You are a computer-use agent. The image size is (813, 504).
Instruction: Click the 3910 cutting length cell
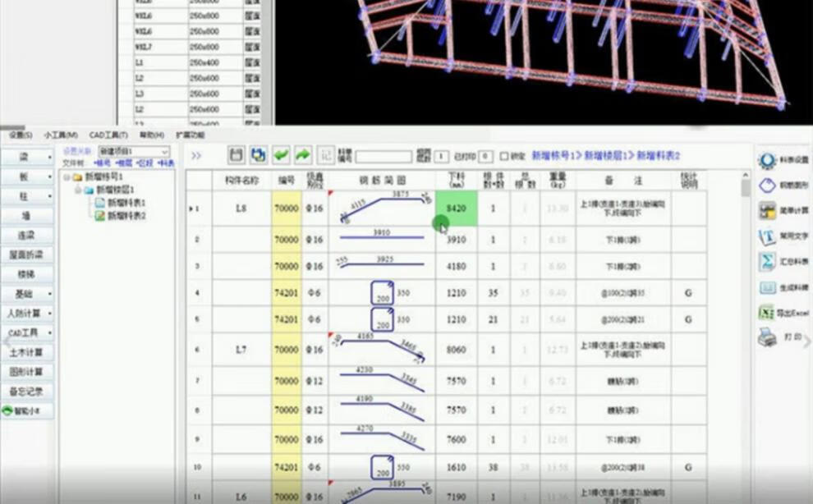click(457, 240)
